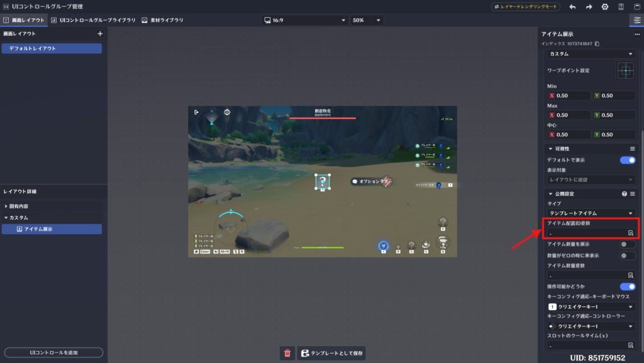Viewport: 644px width, 363px height.
Task: Pick variable for アイテム配置ID変数 field
Action: pos(631,233)
